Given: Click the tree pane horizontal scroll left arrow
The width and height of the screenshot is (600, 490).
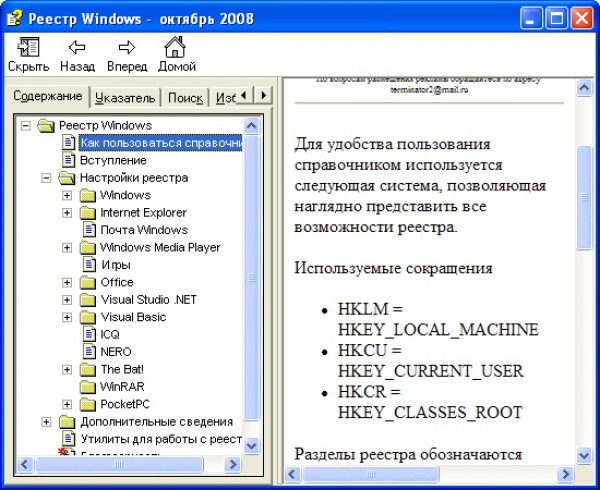Looking at the screenshot, I should (25, 465).
